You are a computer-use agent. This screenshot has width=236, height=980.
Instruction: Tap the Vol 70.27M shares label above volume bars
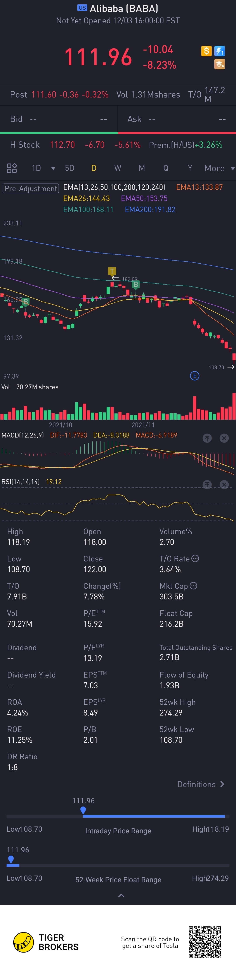pos(30,387)
